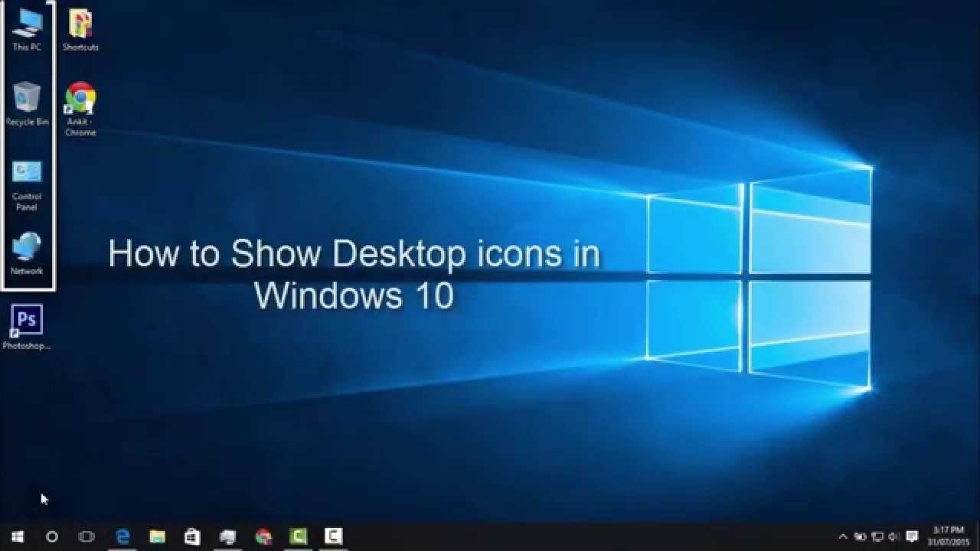This screenshot has width=980, height=551.
Task: Open the clock showing 3:17 PM
Action: point(949,536)
